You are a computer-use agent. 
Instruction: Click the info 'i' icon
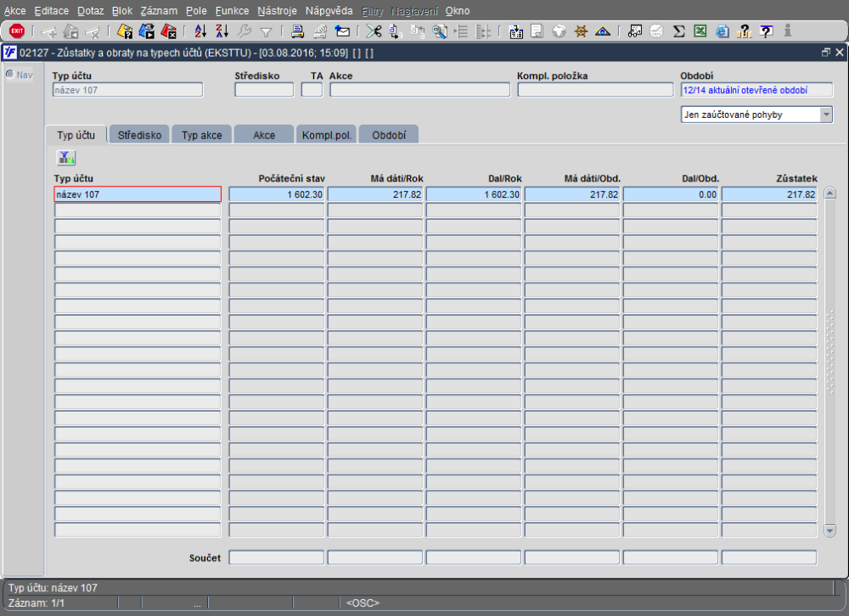[x=788, y=31]
